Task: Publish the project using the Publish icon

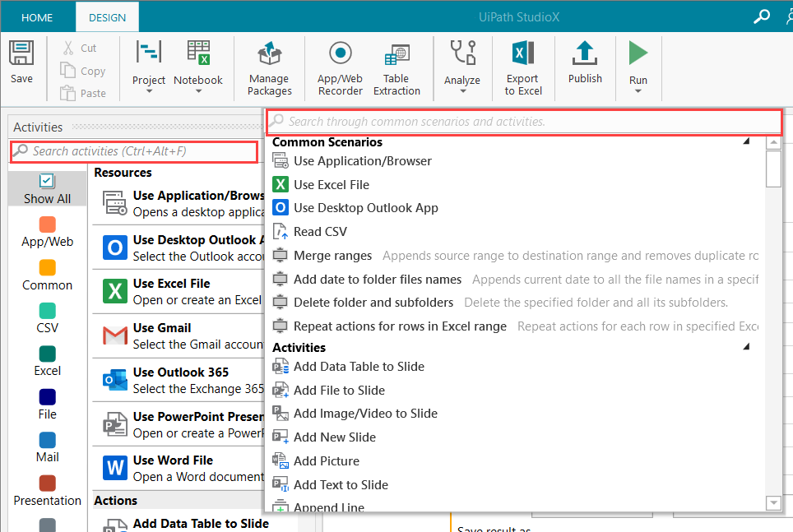Action: coord(585,55)
